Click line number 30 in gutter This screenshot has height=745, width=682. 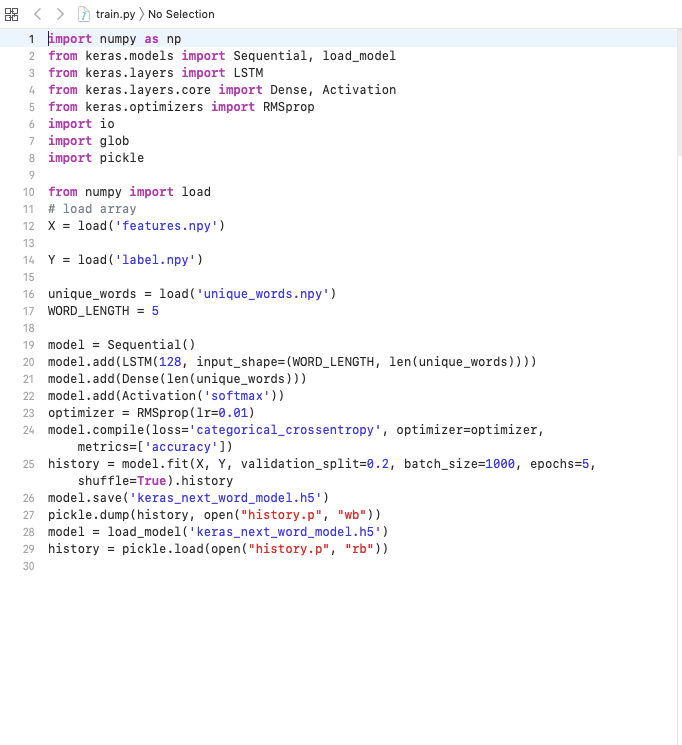coord(29,566)
